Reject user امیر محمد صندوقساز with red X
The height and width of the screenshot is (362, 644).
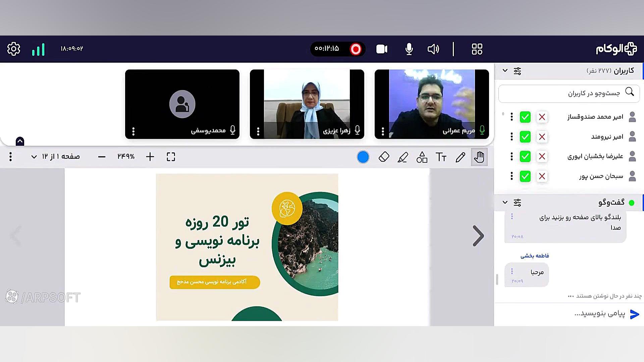click(542, 117)
